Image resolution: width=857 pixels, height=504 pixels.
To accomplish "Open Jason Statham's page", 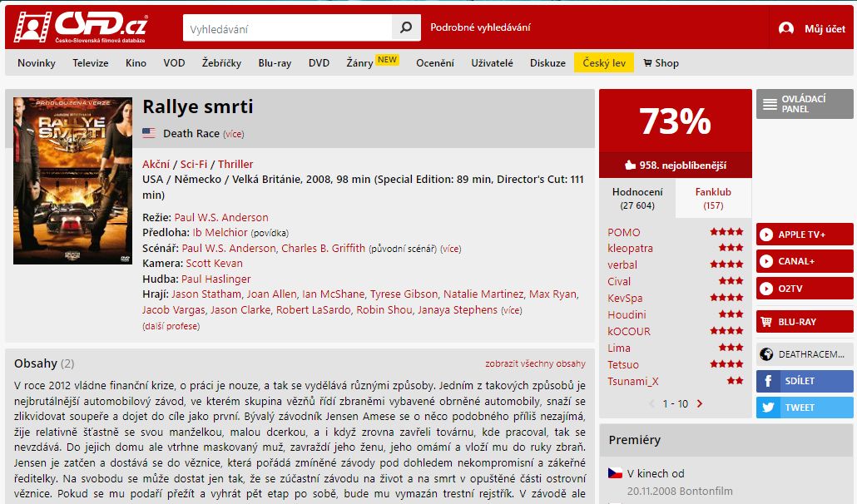I will pos(206,294).
